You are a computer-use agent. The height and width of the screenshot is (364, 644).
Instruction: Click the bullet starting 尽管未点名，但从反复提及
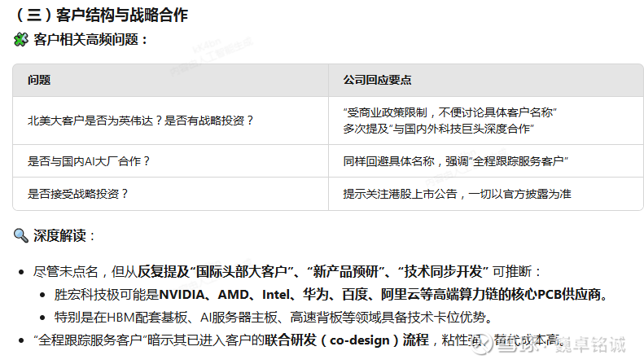coord(287,271)
